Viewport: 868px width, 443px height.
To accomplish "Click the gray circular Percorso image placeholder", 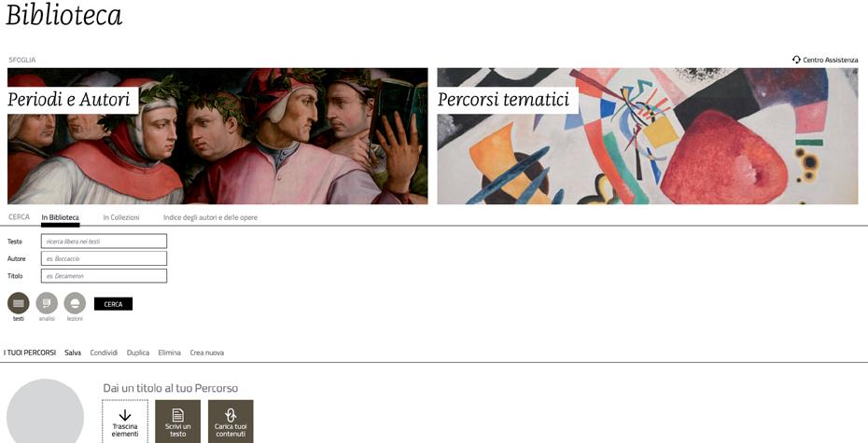I will point(45,411).
